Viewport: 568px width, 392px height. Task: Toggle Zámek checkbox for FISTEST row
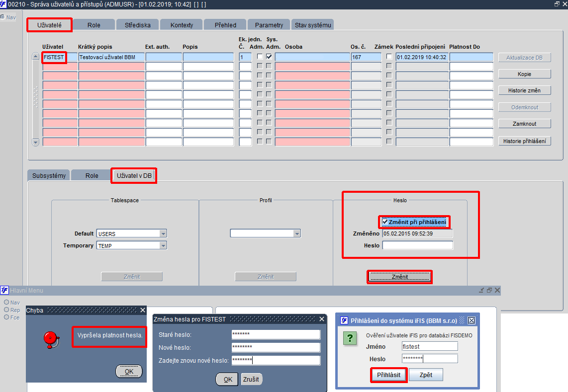389,57
